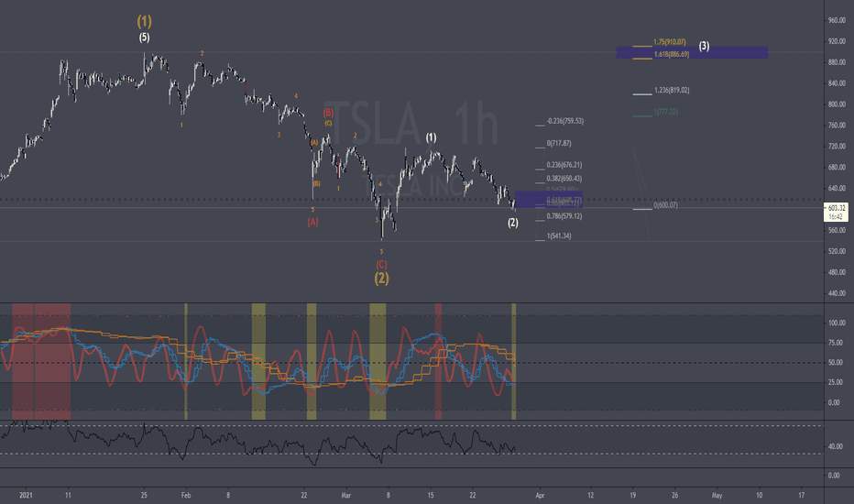
Task: Select the 0.382(650.43) retracement label
Action: 564,179
